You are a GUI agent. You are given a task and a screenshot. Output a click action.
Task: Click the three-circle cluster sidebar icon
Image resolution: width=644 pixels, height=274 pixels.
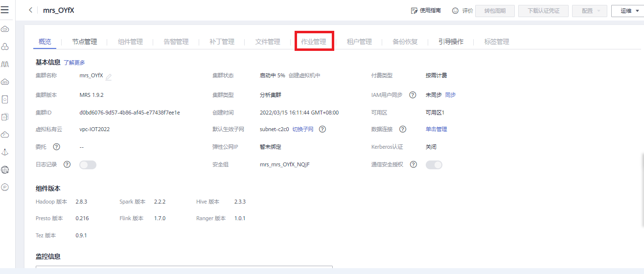pos(5,46)
